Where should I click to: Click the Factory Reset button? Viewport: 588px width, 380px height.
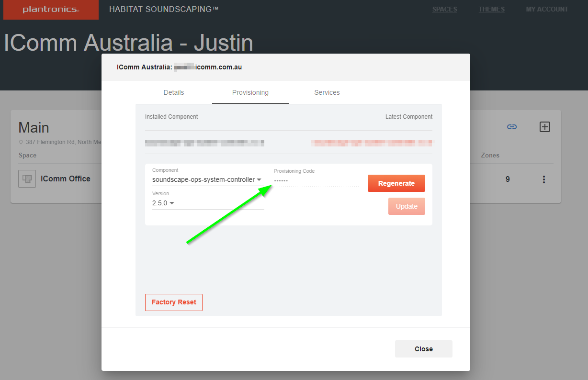(x=174, y=302)
